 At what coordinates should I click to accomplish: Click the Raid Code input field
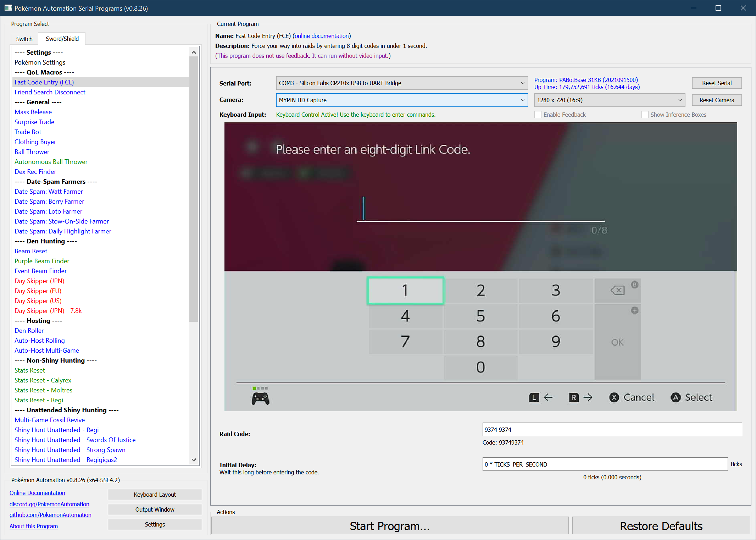point(612,430)
